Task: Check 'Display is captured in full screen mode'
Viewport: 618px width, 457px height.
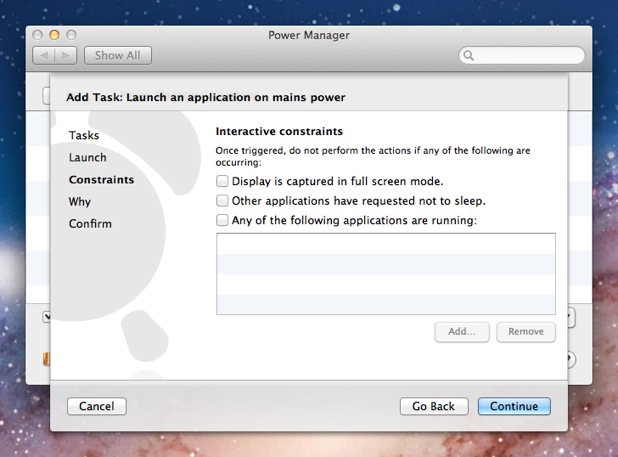Action: [222, 181]
